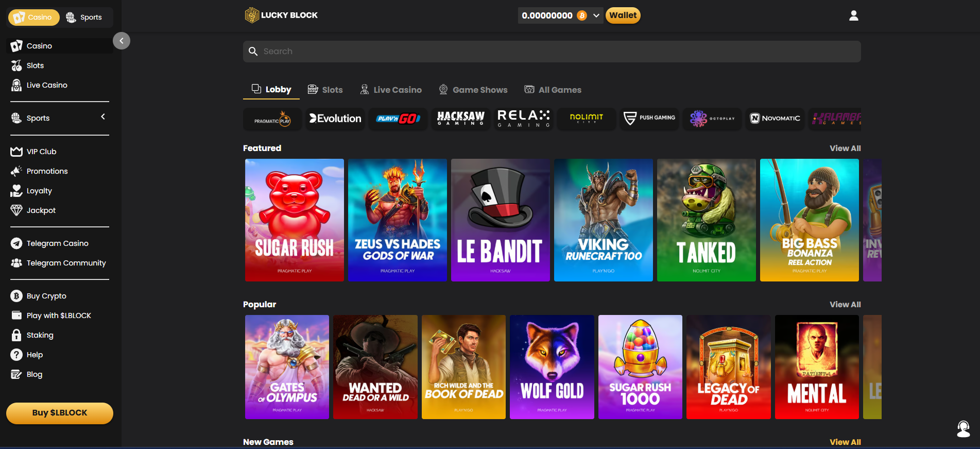Click the Buy $LBLOCK button
980x449 pixels.
[x=60, y=413]
